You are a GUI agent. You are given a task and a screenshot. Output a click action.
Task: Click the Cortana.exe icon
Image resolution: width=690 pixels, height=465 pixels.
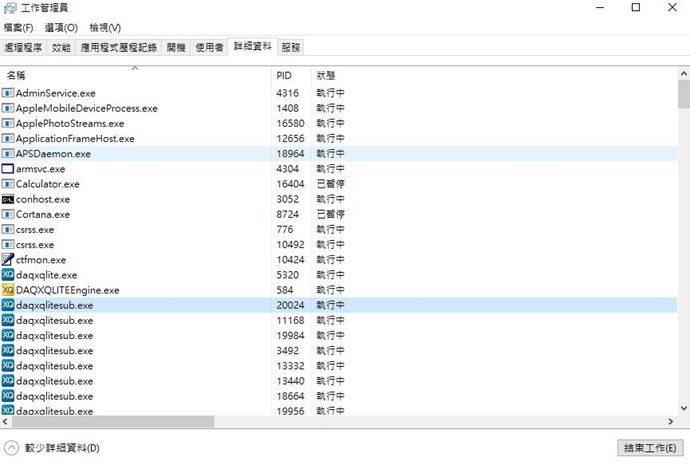pos(8,215)
